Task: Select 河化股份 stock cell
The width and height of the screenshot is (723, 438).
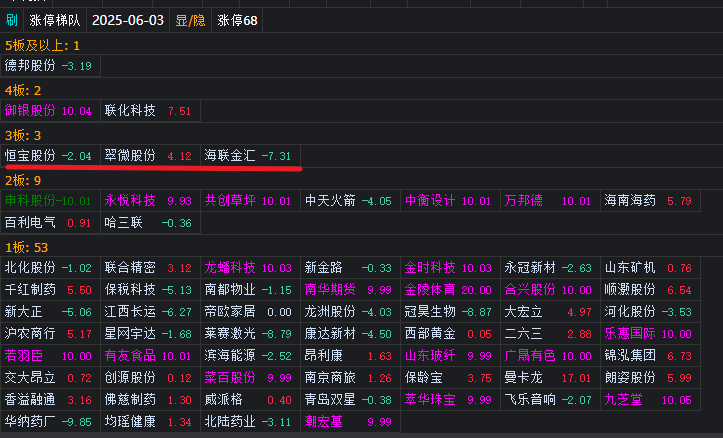Action: pyautogui.click(x=651, y=312)
